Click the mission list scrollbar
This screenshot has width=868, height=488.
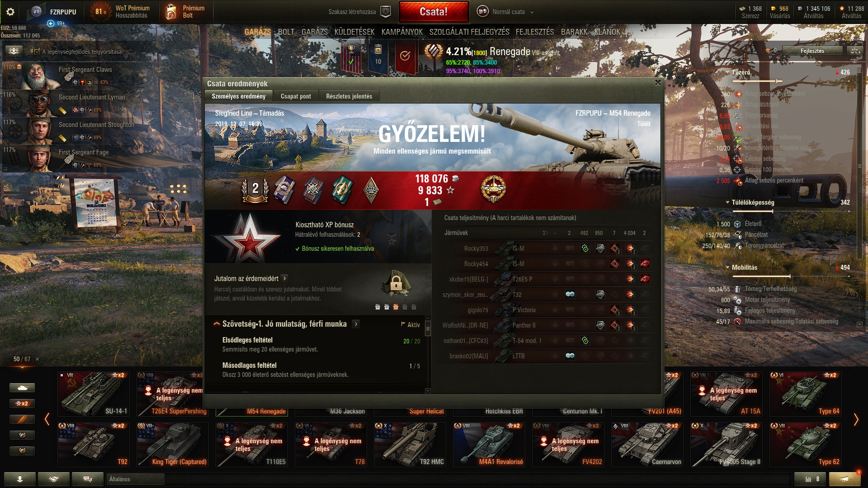coord(428,330)
